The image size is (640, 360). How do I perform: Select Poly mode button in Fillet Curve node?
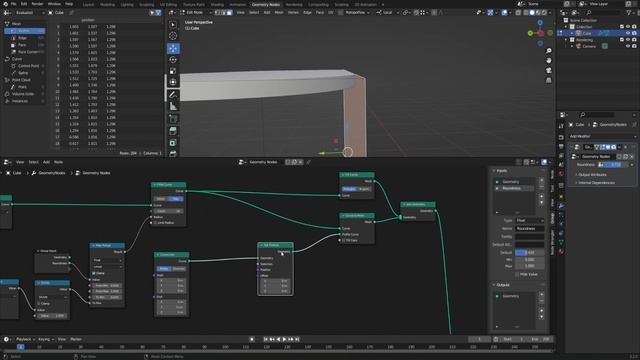176,199
